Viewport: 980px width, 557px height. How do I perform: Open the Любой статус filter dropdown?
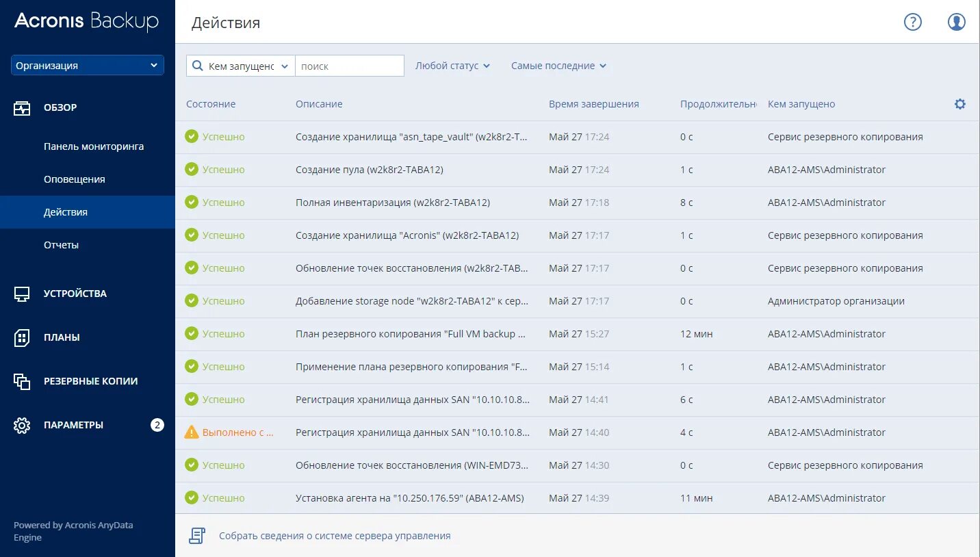click(452, 66)
